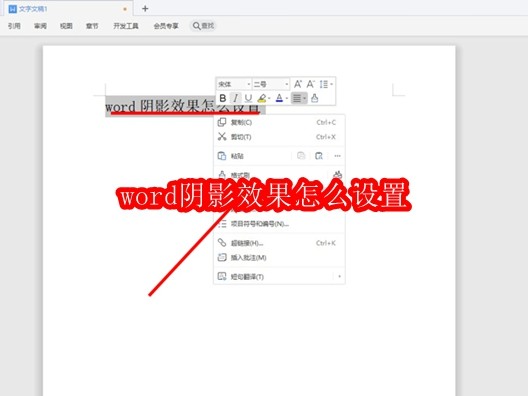Viewport: 528px width, 396px height.
Task: Click the line spacing icon
Action: (324, 84)
